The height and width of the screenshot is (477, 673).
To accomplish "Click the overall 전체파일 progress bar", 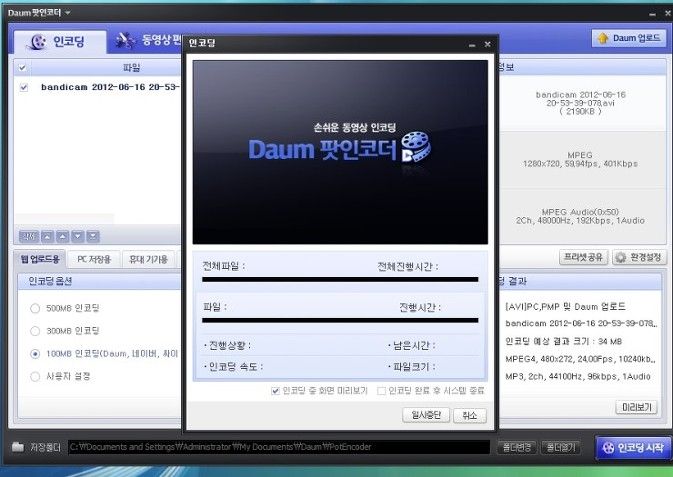I will click(340, 280).
